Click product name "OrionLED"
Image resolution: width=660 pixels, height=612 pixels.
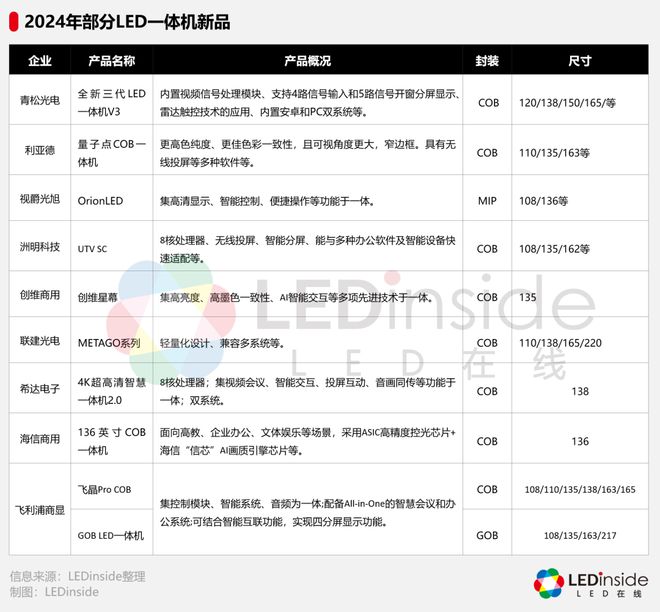click(100, 201)
